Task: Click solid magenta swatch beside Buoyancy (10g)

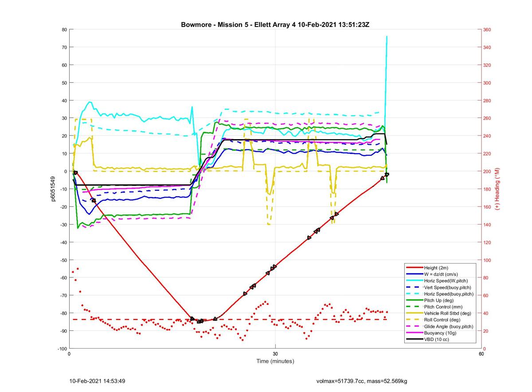Action: pyautogui.click(x=414, y=332)
